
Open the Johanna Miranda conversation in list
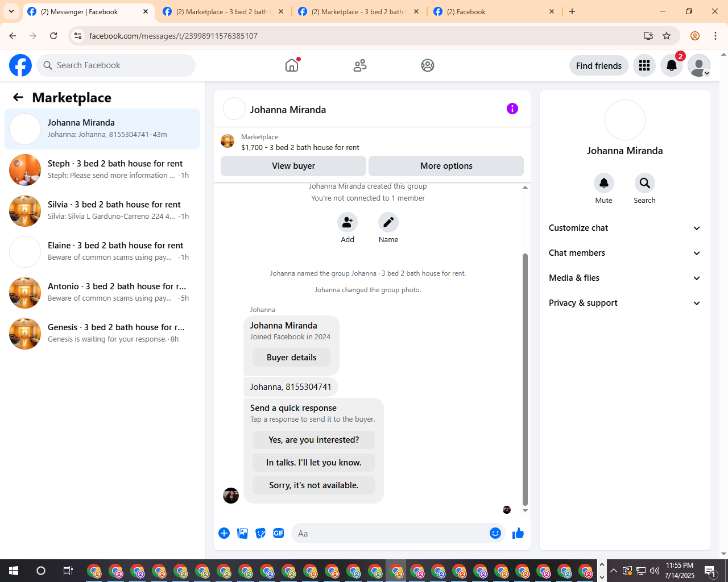[102, 129]
